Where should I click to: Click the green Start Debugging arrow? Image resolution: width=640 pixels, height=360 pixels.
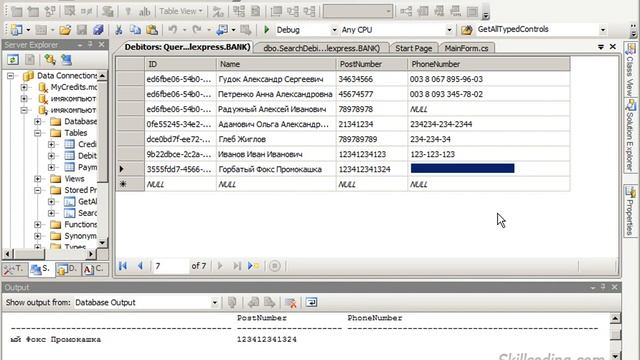[x=267, y=29]
